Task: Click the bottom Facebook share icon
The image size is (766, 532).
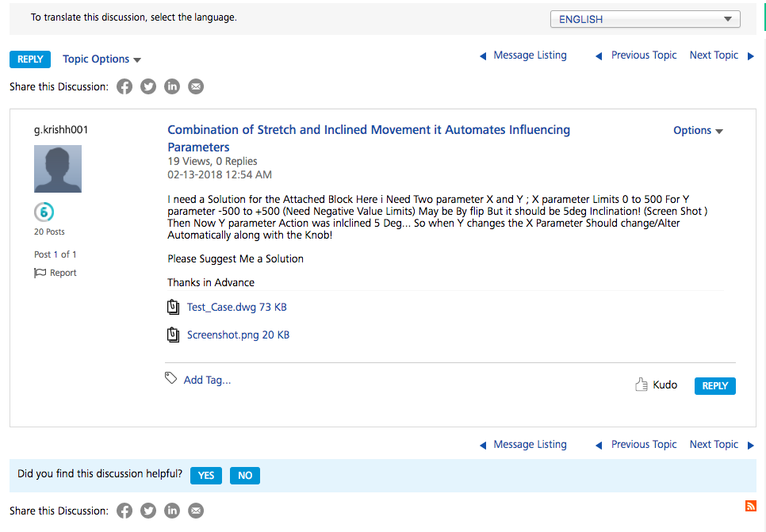Action: click(x=124, y=511)
